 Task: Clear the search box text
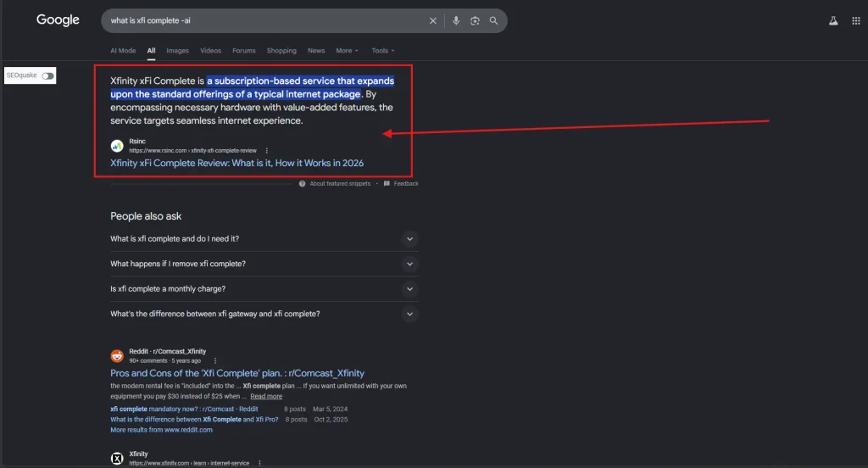pos(433,20)
